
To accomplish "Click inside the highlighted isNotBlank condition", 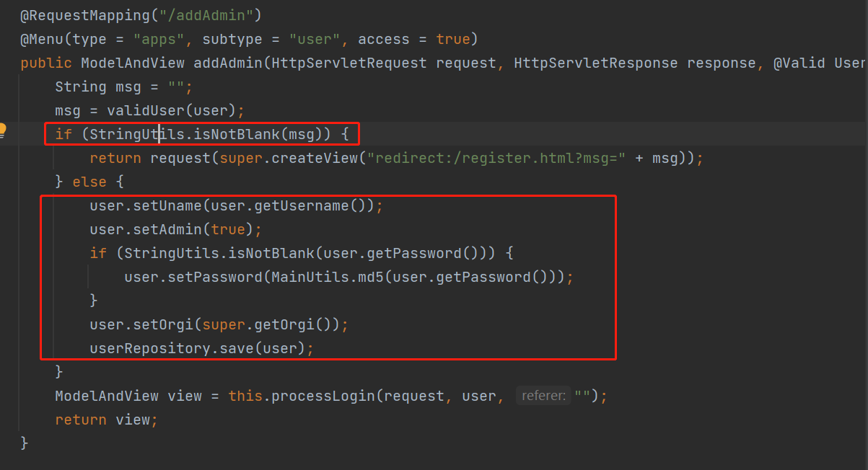I will [202, 133].
